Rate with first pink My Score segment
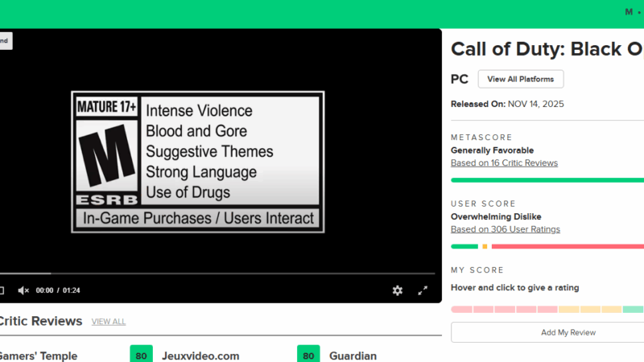Viewport: 644px width, 362px height. coord(461,310)
